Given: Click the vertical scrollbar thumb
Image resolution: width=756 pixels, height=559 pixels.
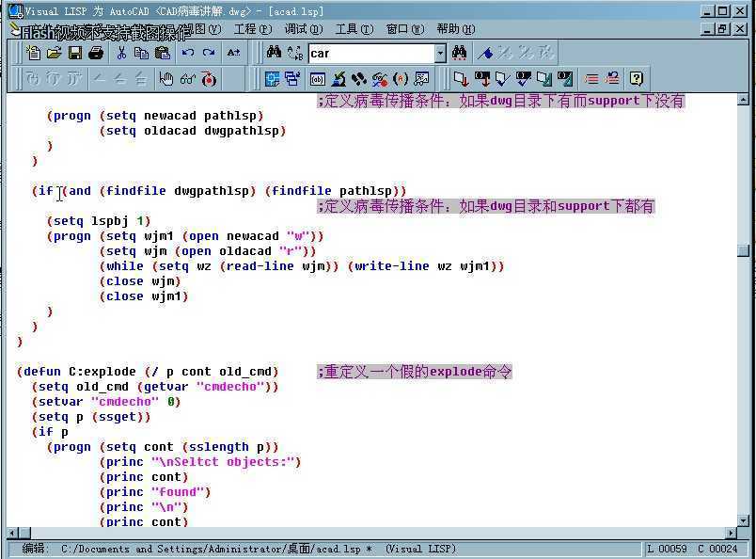Looking at the screenshot, I should click(x=743, y=250).
